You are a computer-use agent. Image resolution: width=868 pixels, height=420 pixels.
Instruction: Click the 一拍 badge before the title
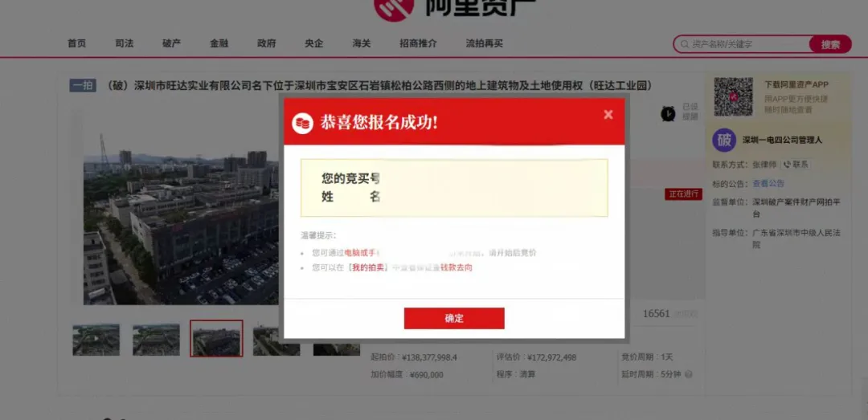coord(83,86)
